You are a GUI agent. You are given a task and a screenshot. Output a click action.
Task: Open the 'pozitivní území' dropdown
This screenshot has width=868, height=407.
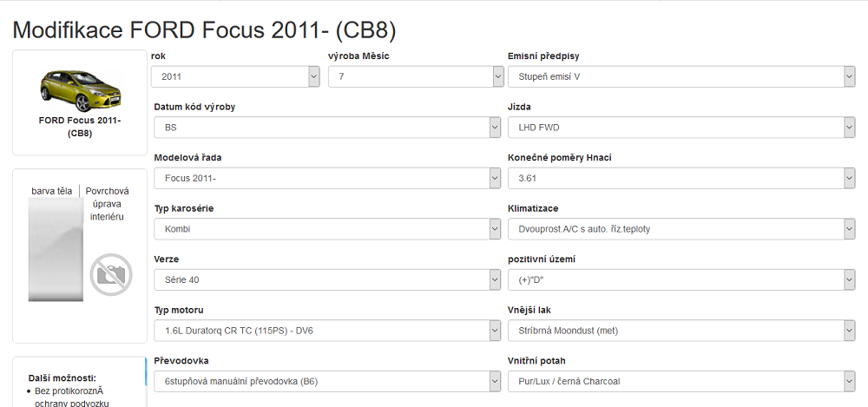tap(681, 279)
